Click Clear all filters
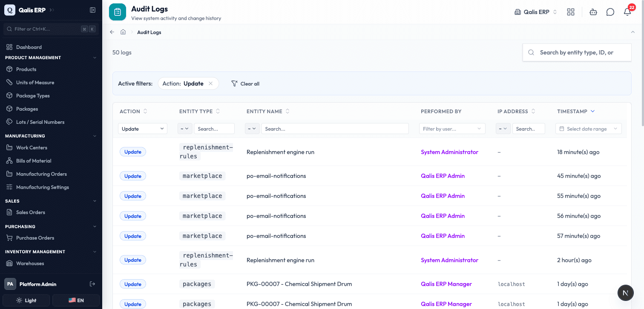Viewport: 644px width, 309px height. [245, 83]
